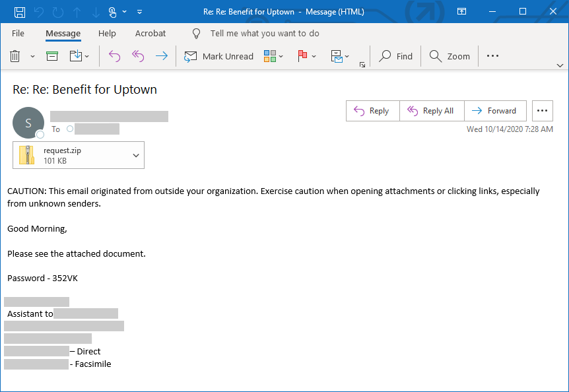Image resolution: width=569 pixels, height=392 pixels.
Task: Open the Acrobat ribbon tab
Action: tap(150, 33)
